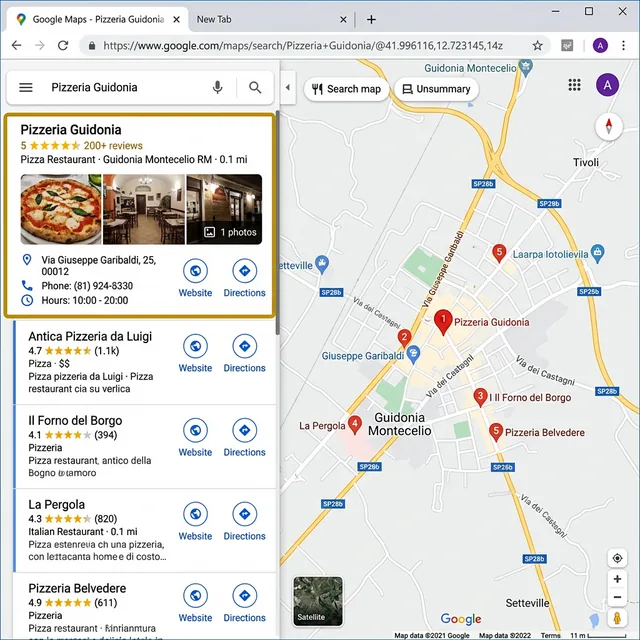
Task: Click map pin 5 Pizzeria Belvedere
Action: click(x=496, y=432)
